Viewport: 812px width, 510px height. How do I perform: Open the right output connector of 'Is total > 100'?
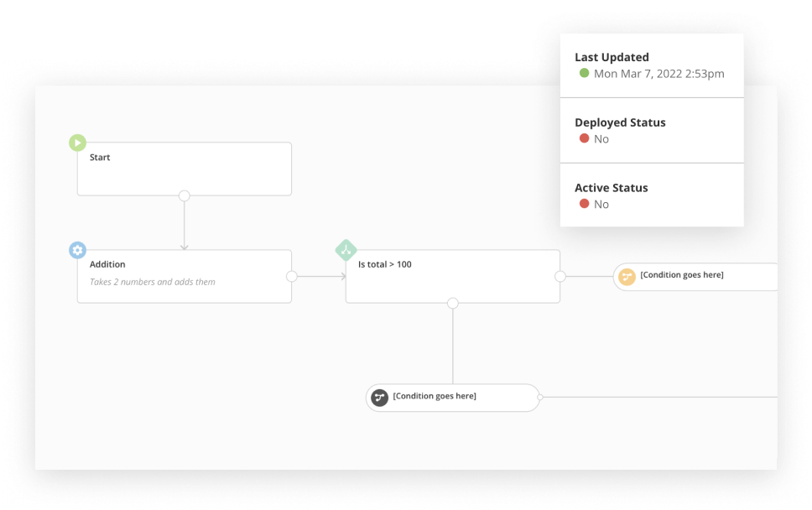[x=560, y=276]
